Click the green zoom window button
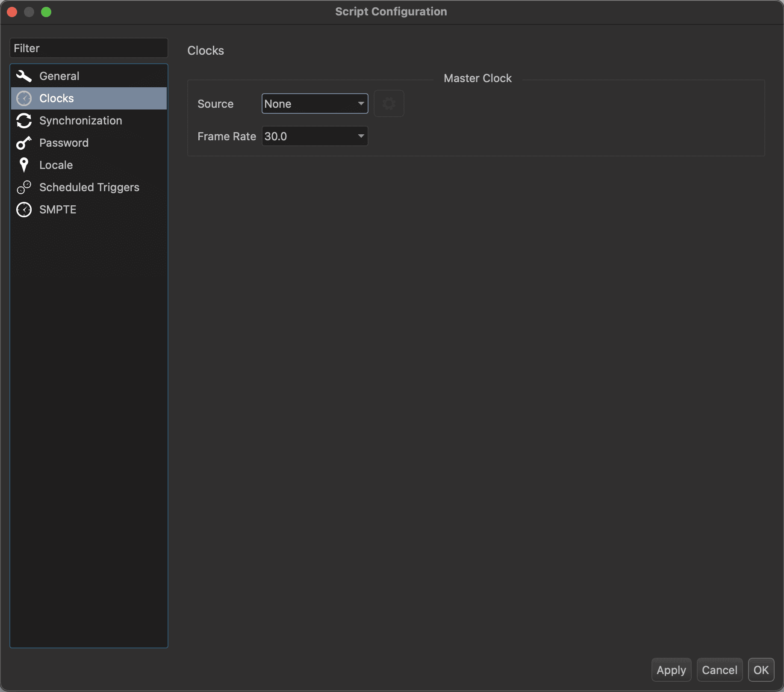Image resolution: width=784 pixels, height=692 pixels. tap(46, 12)
